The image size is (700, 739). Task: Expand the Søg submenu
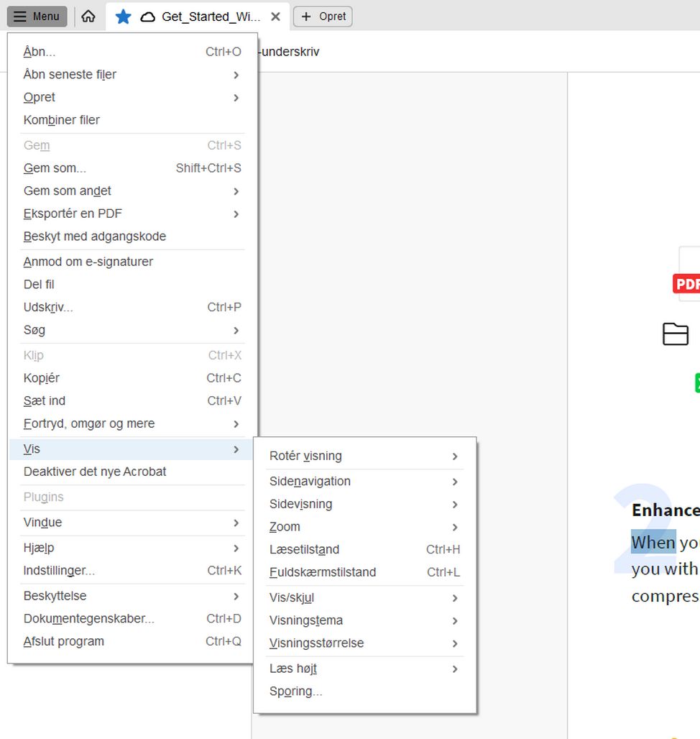pyautogui.click(x=132, y=330)
